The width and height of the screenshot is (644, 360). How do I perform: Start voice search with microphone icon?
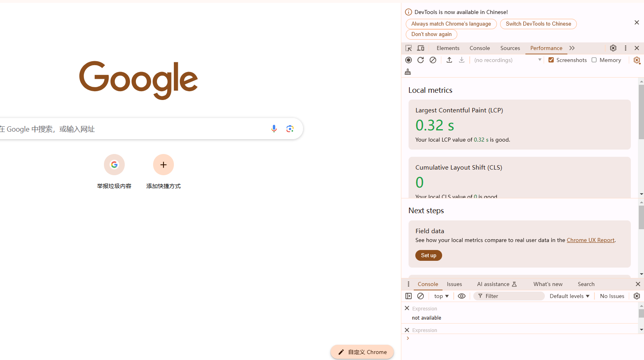click(x=274, y=128)
